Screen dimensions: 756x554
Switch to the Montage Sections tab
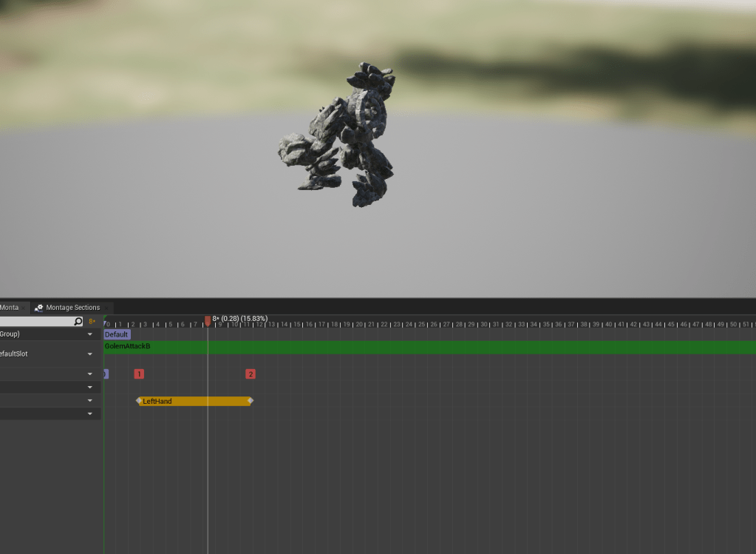tap(72, 308)
